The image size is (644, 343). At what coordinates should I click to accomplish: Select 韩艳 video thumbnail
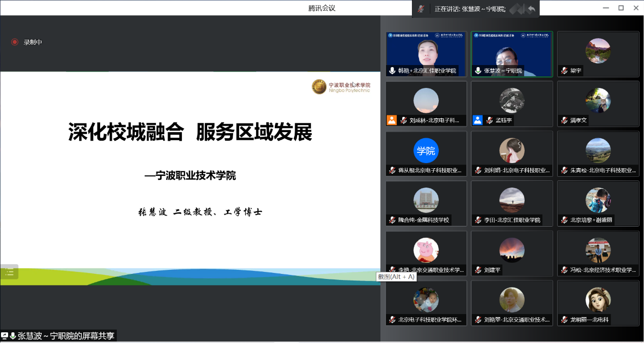[426, 51]
